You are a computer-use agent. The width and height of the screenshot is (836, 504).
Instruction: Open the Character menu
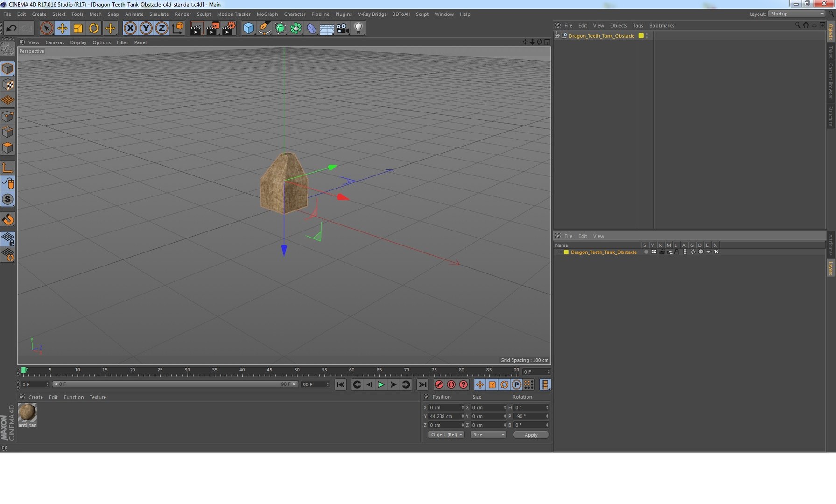click(x=295, y=14)
